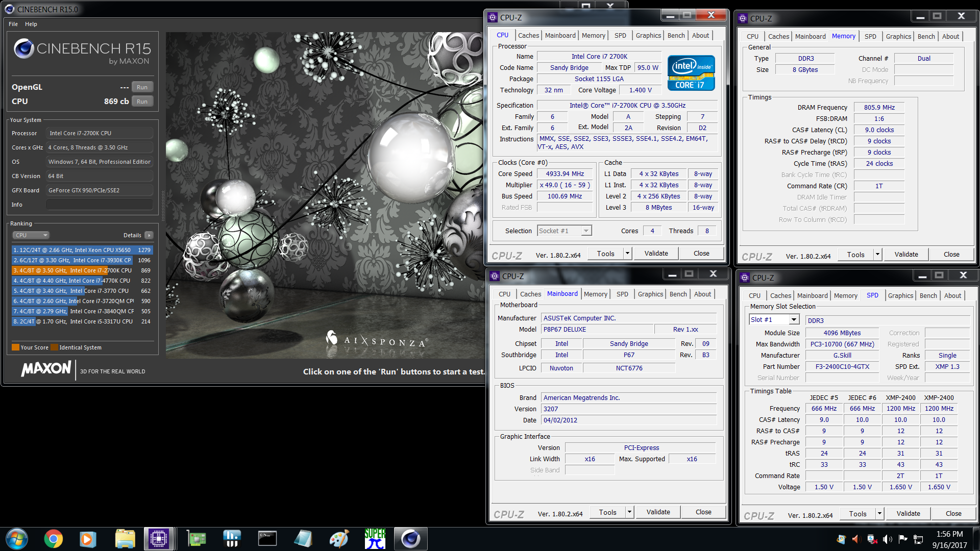Image resolution: width=980 pixels, height=551 pixels.
Task: Run the OpenGL benchmark
Action: coord(142,87)
